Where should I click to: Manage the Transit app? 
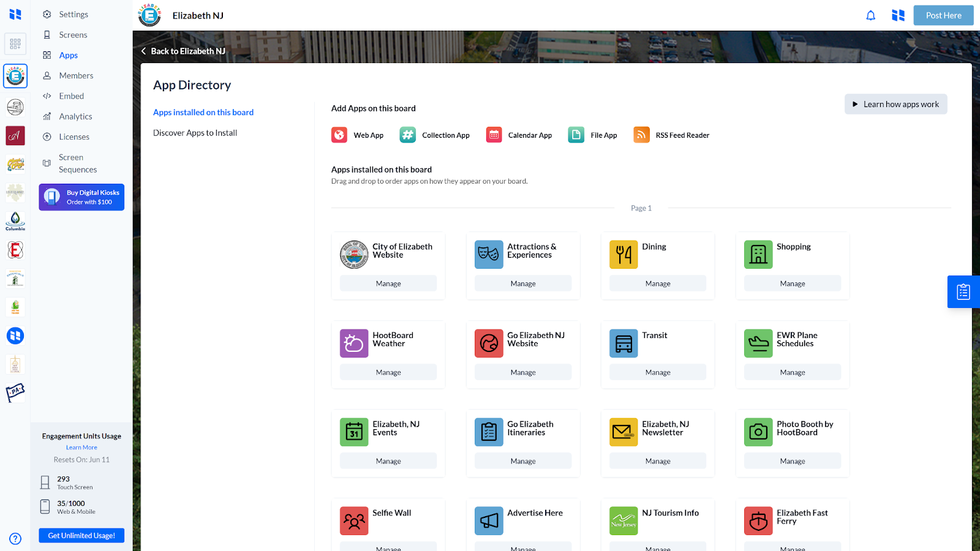(658, 372)
